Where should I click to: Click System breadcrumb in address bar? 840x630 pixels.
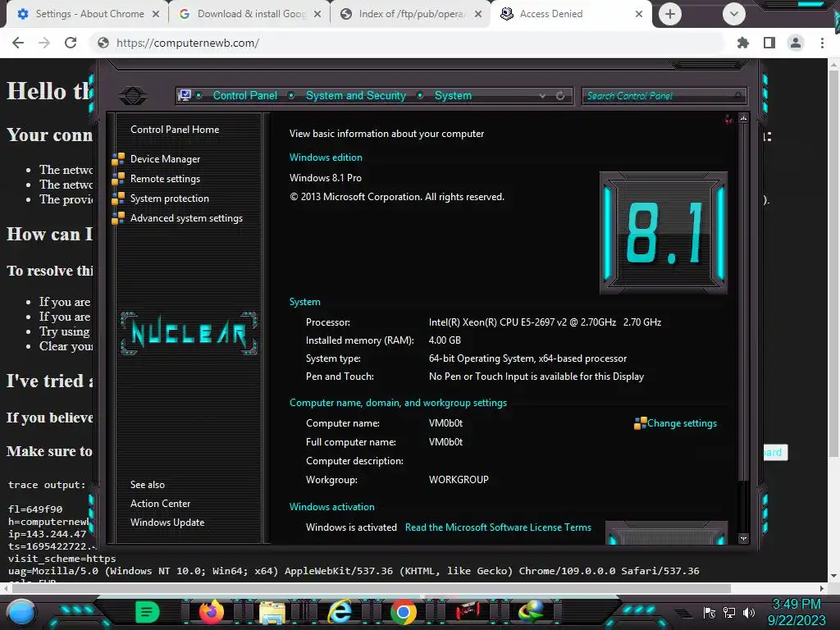point(453,95)
